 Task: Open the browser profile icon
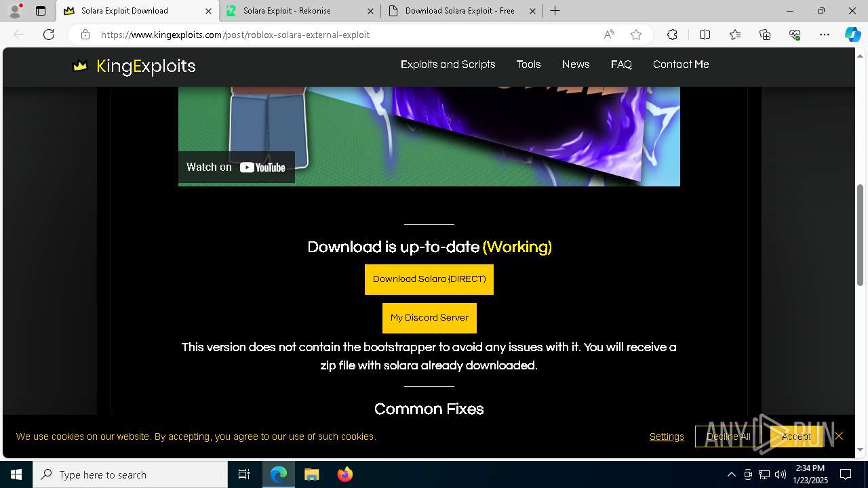point(15,11)
